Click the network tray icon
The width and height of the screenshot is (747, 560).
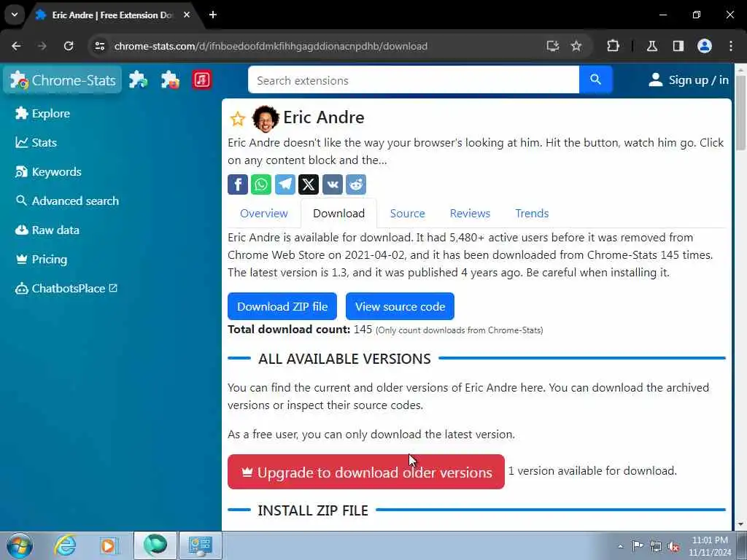(656, 546)
